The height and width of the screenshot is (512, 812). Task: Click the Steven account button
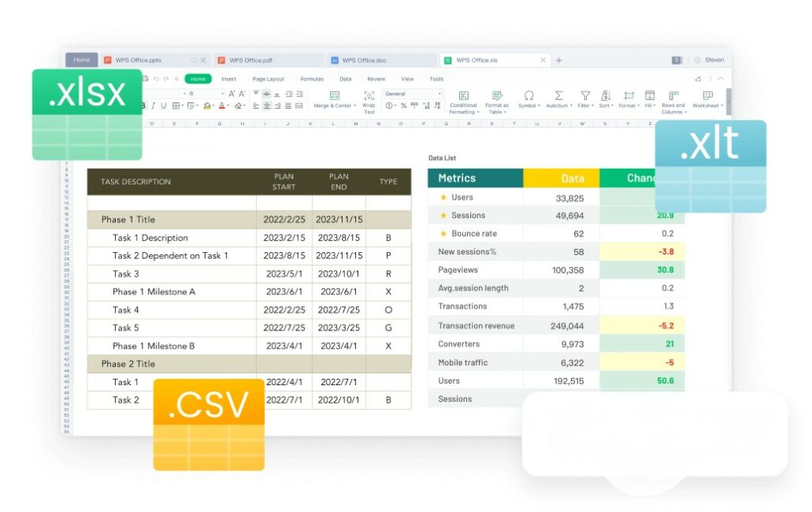tap(710, 59)
